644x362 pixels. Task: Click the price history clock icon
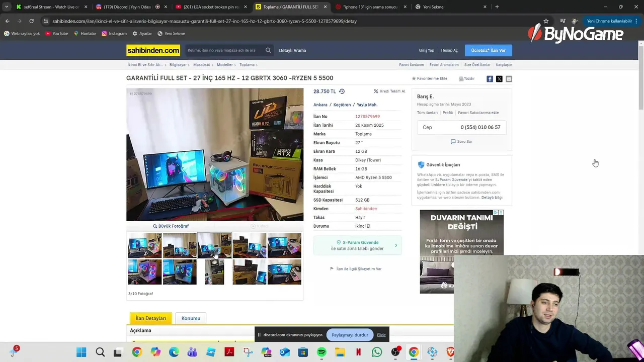[342, 92]
